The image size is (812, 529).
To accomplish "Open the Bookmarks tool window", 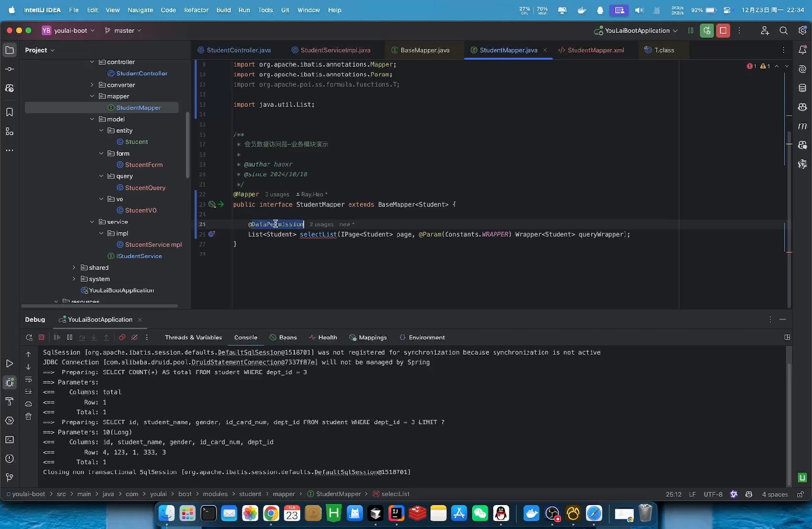I will pos(9,112).
